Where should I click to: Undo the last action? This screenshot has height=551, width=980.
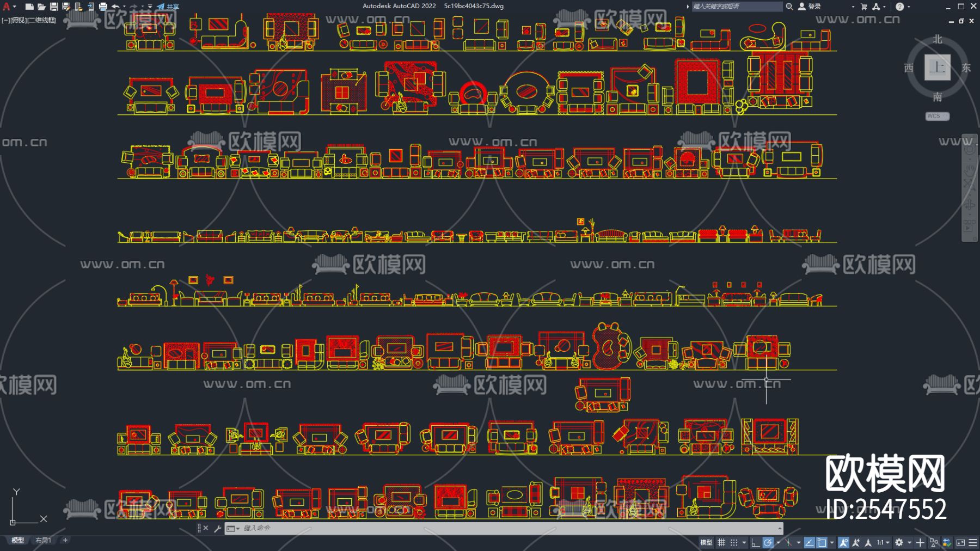tap(115, 7)
